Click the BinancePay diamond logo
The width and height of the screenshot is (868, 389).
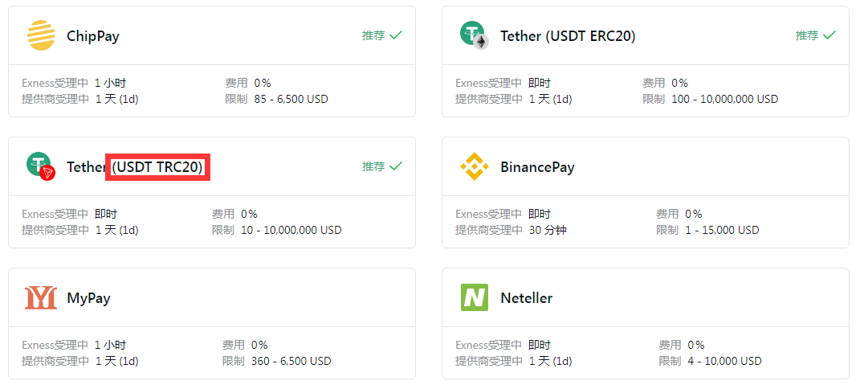[475, 167]
